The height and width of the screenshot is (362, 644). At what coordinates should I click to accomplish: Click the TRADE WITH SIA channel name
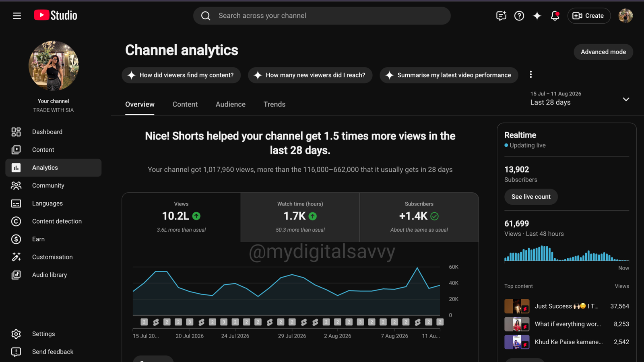(54, 110)
